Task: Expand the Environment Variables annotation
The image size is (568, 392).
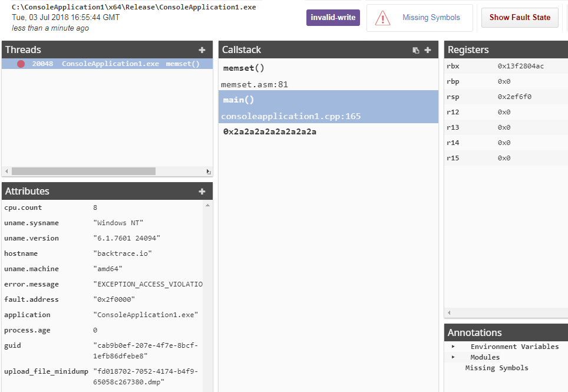Action: point(453,347)
